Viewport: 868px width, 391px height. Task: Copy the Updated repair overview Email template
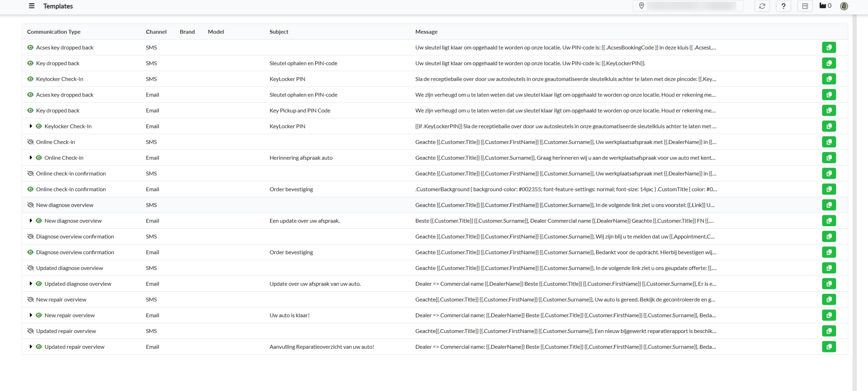coord(828,347)
